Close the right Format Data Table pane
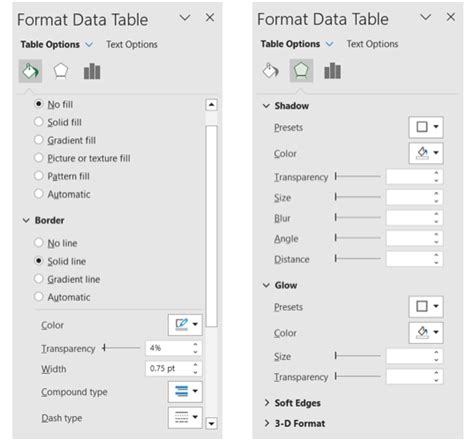The width and height of the screenshot is (474, 441). point(451,17)
